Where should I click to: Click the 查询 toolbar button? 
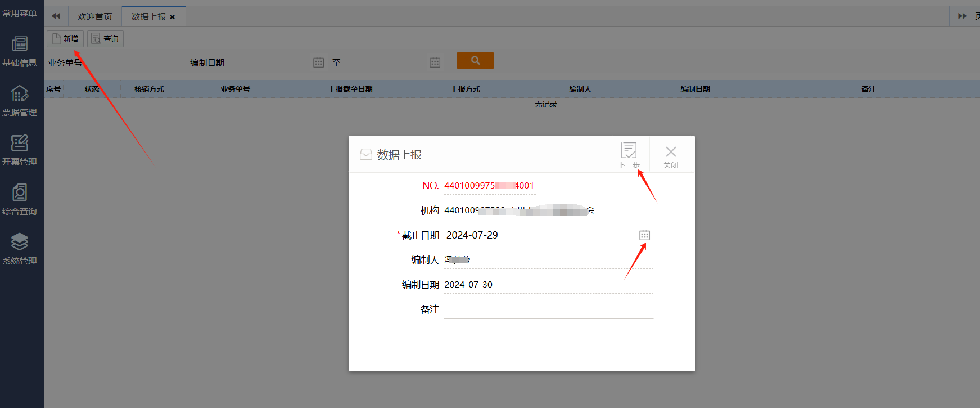tap(105, 39)
